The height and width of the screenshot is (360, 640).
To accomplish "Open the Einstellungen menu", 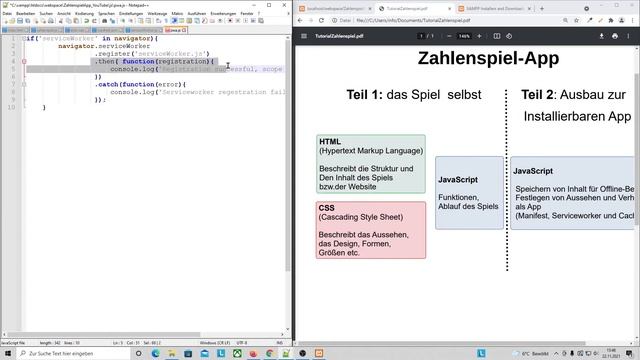I will tap(131, 13).
